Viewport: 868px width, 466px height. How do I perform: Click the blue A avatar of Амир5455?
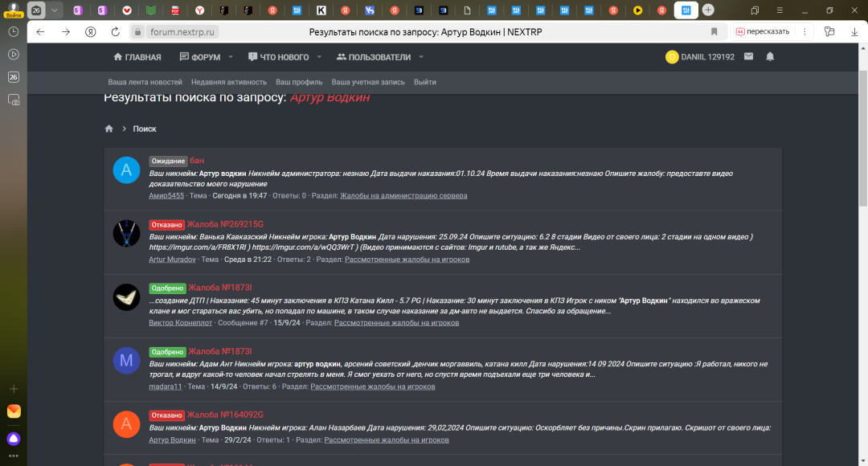pos(126,170)
